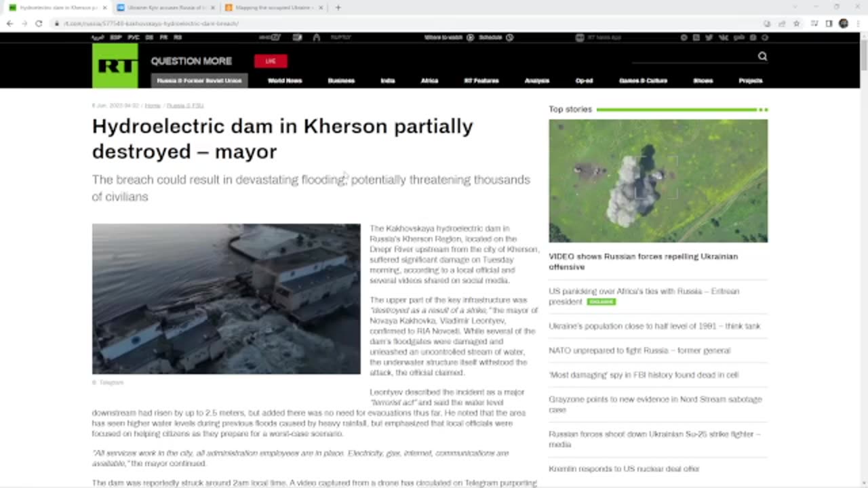Click the Home breadcrumb link
The image size is (868, 488).
click(153, 106)
